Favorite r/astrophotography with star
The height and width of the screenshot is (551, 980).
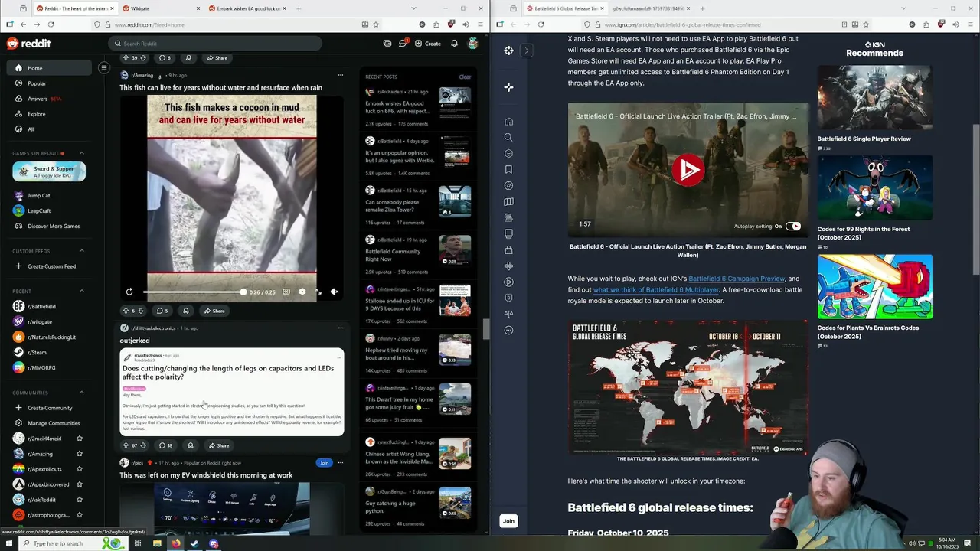click(80, 515)
